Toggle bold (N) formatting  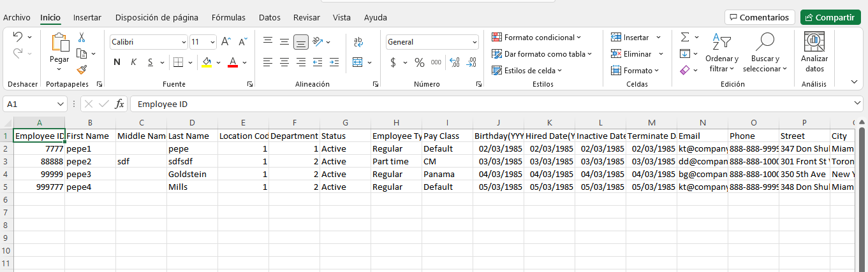pyautogui.click(x=117, y=62)
